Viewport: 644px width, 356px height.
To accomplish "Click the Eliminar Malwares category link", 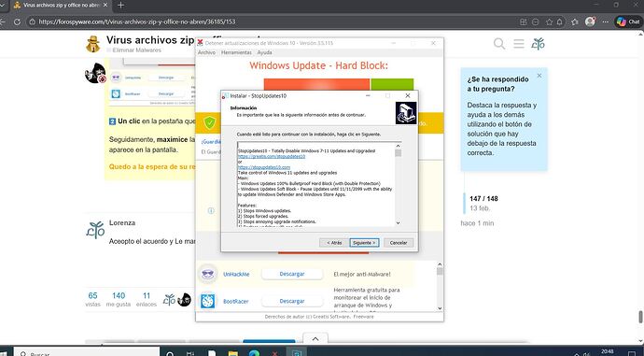I will 137,50.
